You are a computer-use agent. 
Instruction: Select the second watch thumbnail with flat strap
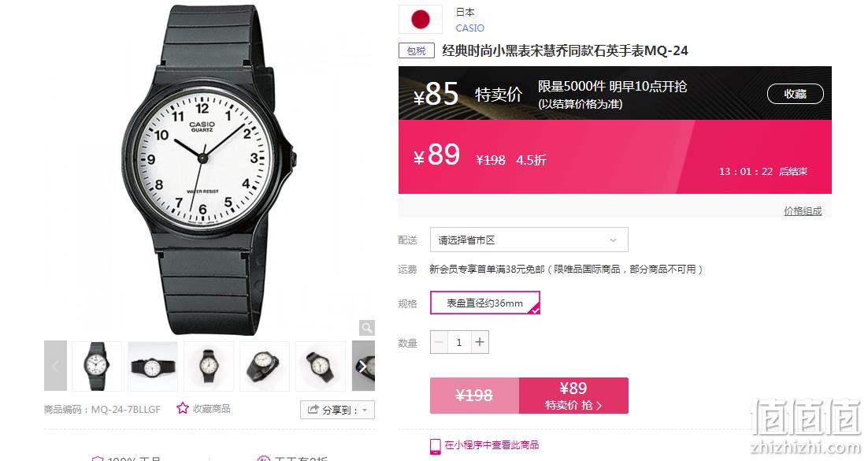(x=153, y=366)
